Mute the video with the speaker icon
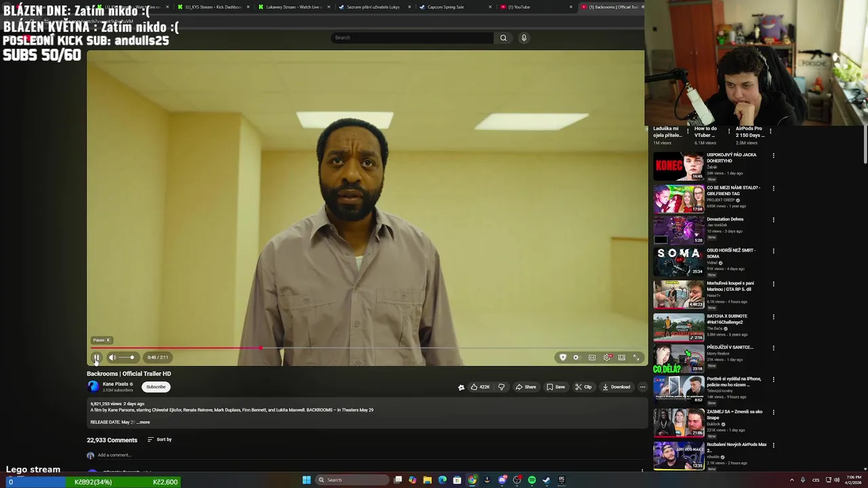Viewport: 868px width, 488px height. coord(113,357)
